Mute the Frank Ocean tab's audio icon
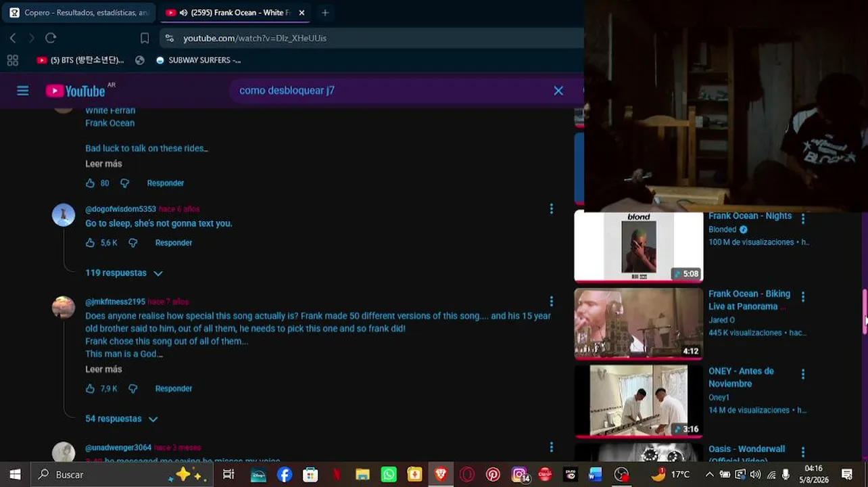The width and height of the screenshot is (868, 487). (183, 13)
